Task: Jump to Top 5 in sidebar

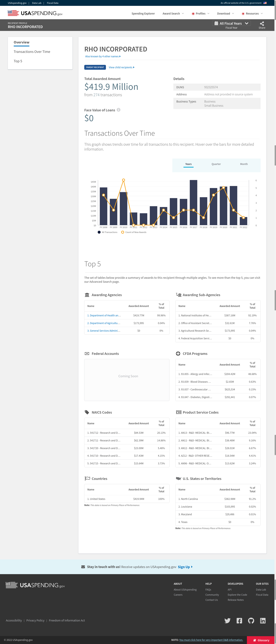Action: click(18, 61)
